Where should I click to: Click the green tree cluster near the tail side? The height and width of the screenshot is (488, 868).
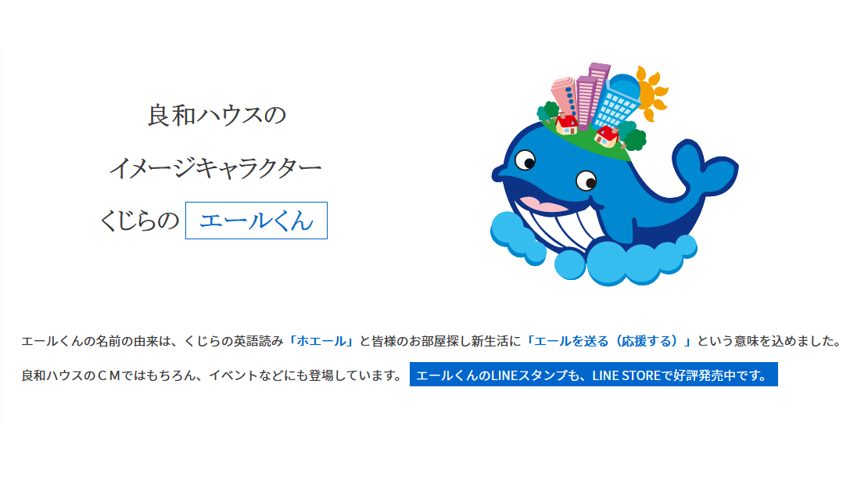point(634,138)
